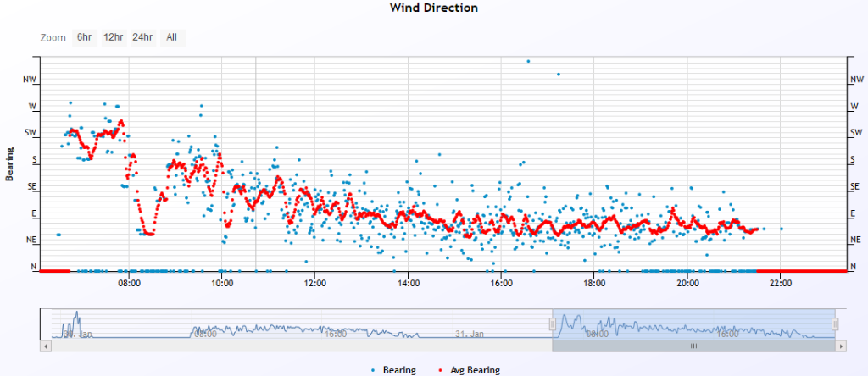Click right axis E label
Image resolution: width=868 pixels, height=376 pixels.
tap(853, 213)
